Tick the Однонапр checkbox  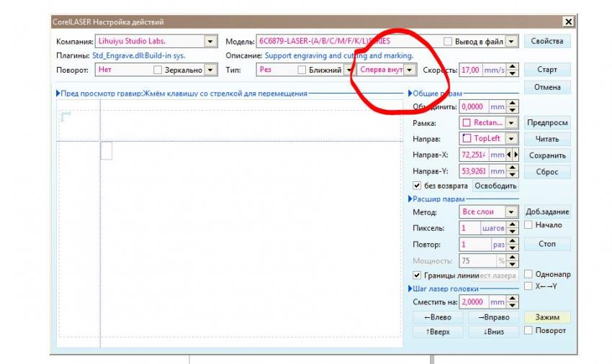click(528, 274)
